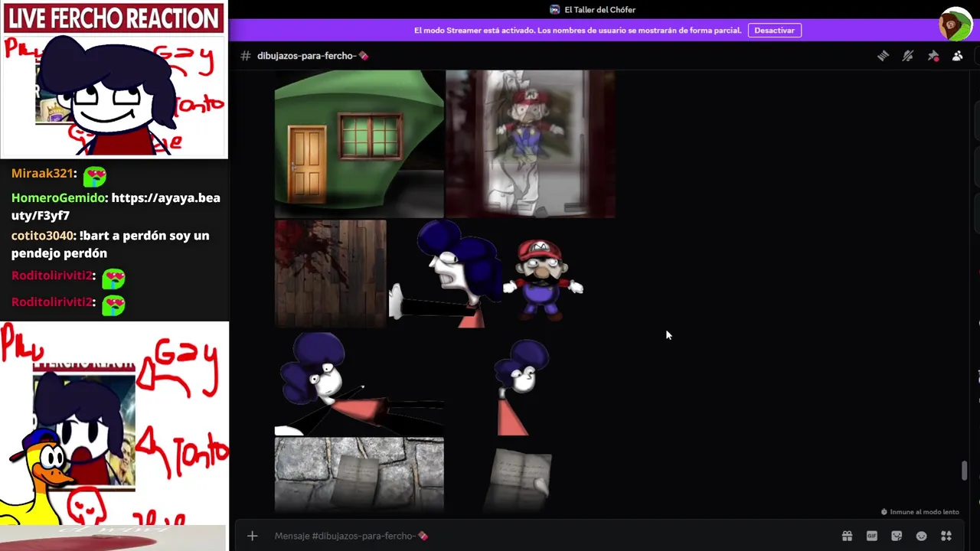980x551 pixels.
Task: Open pinned messages icon
Action: 933,56
